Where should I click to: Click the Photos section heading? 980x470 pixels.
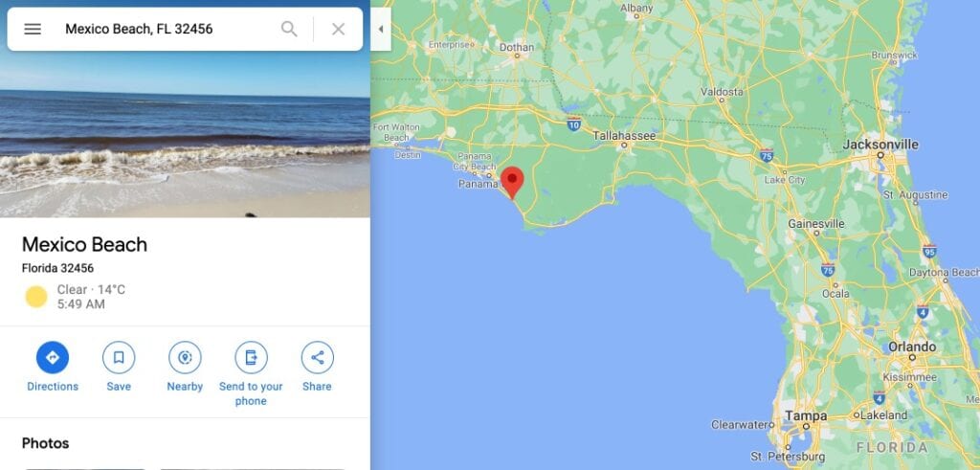[46, 443]
